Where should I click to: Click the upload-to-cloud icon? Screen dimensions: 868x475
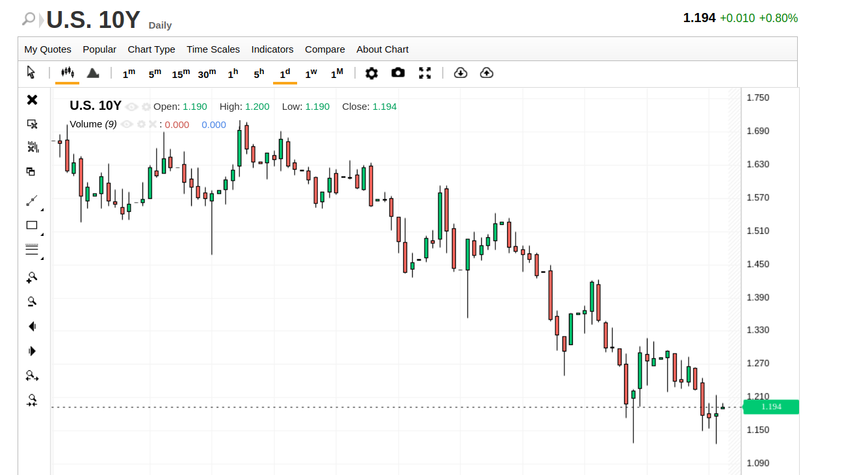pos(486,73)
